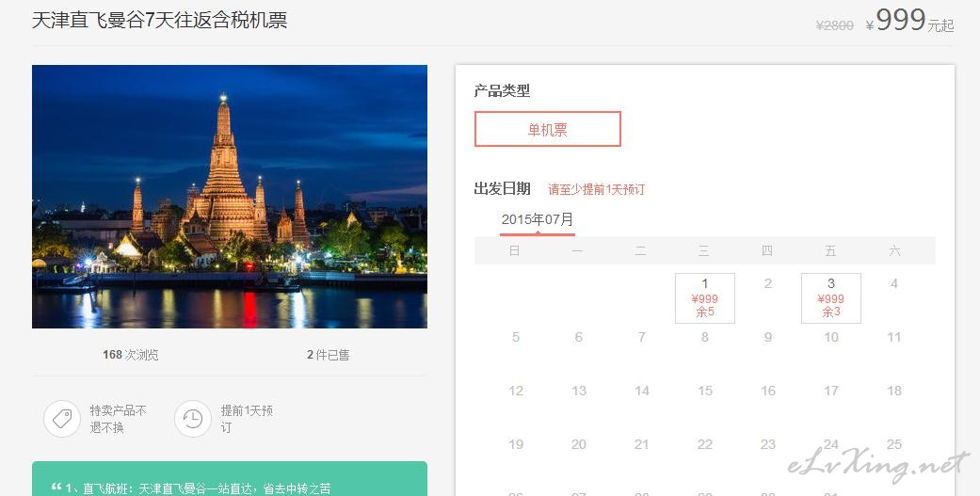Click calendar date 13

579,391
